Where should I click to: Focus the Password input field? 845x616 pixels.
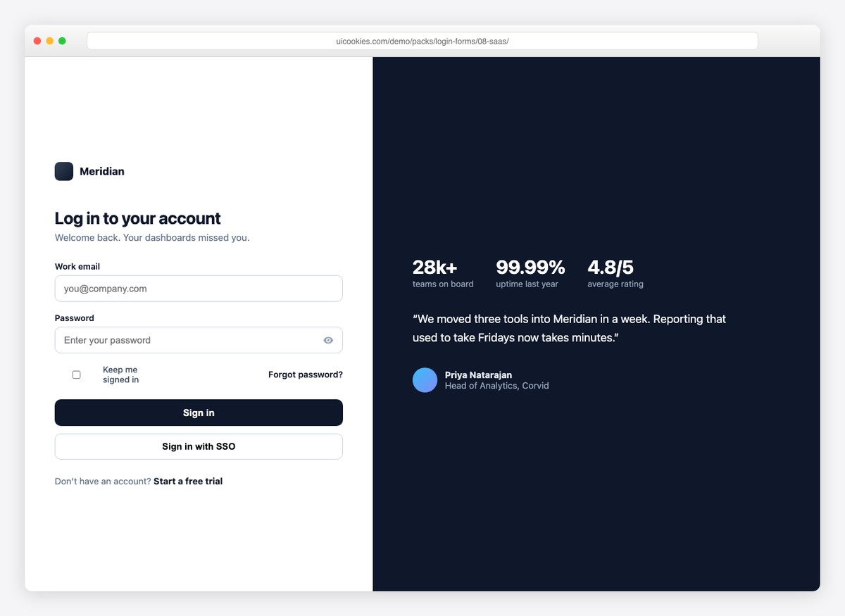[199, 340]
